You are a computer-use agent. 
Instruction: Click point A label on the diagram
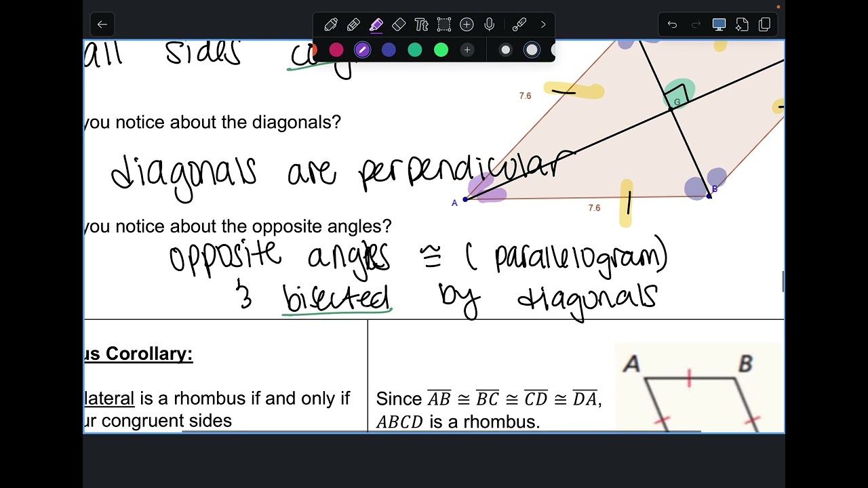[454, 203]
